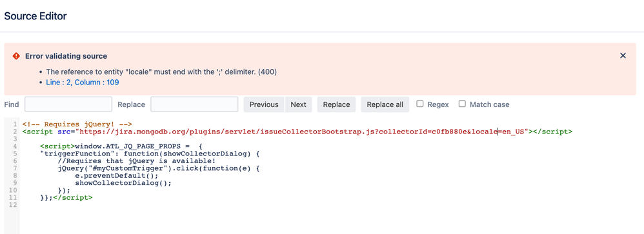The image size is (644, 234).
Task: Click the Error validating source title
Action: click(x=66, y=56)
